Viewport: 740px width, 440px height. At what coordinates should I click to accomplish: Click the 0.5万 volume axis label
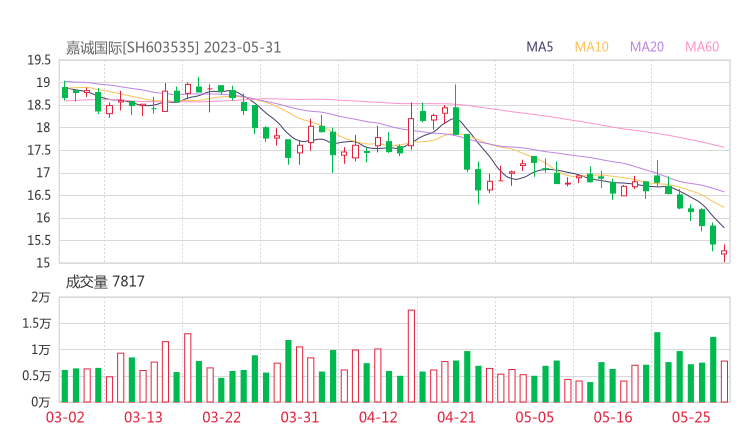(x=36, y=376)
